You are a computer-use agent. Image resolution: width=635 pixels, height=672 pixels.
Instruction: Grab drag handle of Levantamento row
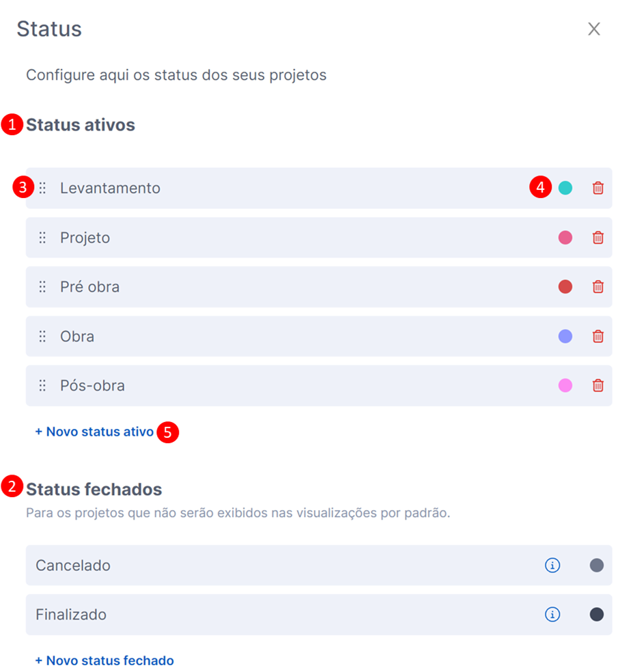(42, 188)
